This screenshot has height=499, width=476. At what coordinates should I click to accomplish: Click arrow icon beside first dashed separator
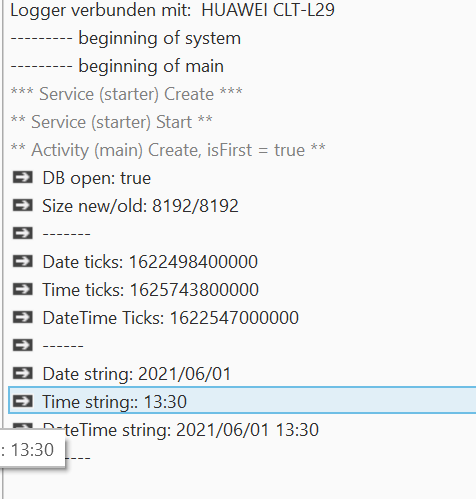(23, 233)
